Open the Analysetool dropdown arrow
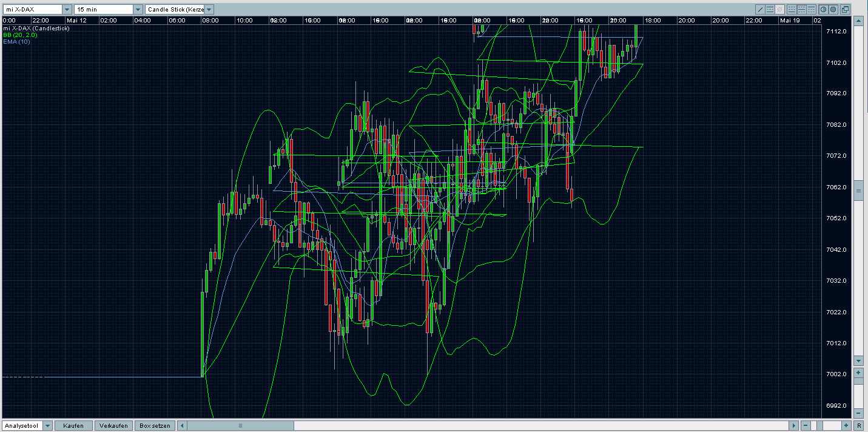 (48, 425)
